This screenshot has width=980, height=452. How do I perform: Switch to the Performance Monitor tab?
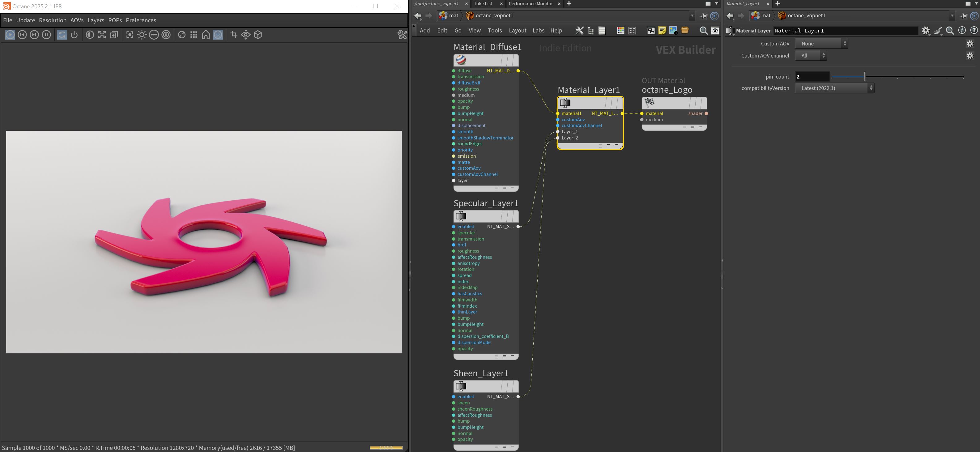pos(530,3)
